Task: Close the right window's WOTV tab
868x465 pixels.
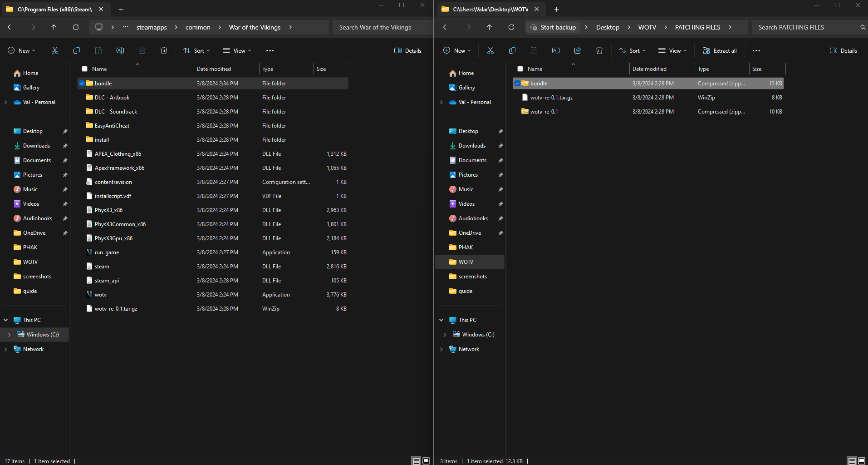Action: [x=536, y=9]
